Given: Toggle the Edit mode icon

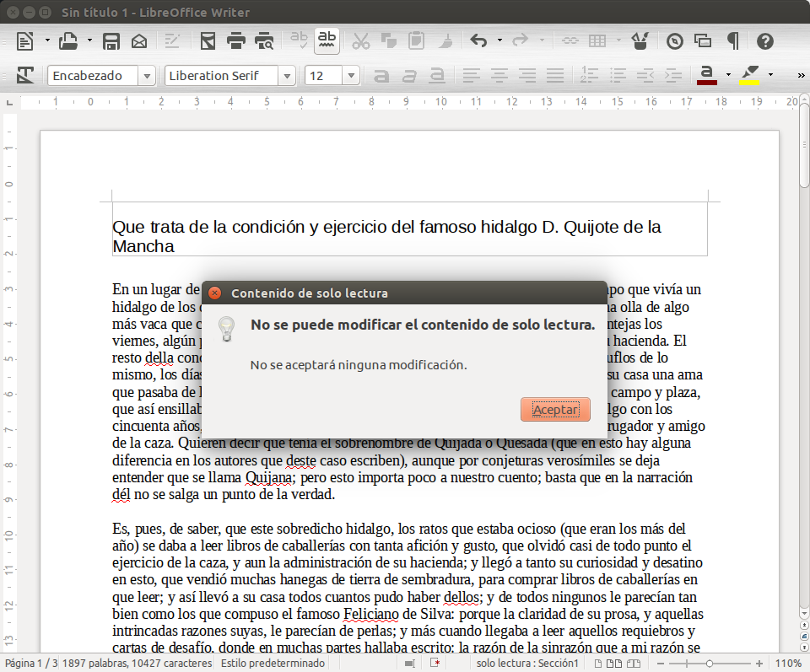Looking at the screenshot, I should point(171,40).
